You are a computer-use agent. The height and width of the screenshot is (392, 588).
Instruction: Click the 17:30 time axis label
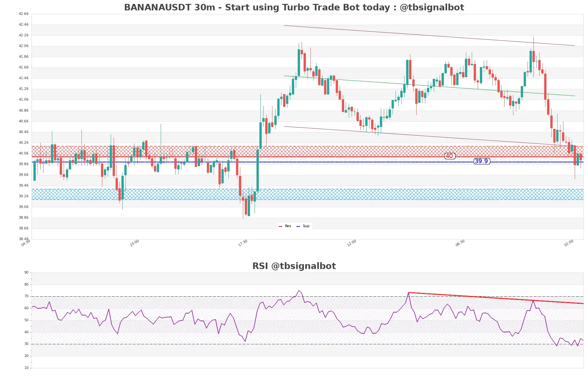click(243, 243)
